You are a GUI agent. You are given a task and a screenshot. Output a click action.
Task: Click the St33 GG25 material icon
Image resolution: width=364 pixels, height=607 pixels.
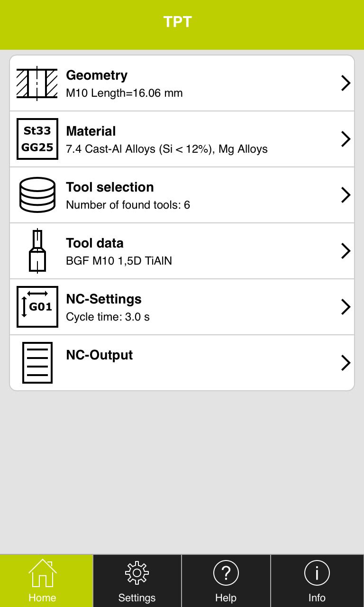pyautogui.click(x=37, y=139)
